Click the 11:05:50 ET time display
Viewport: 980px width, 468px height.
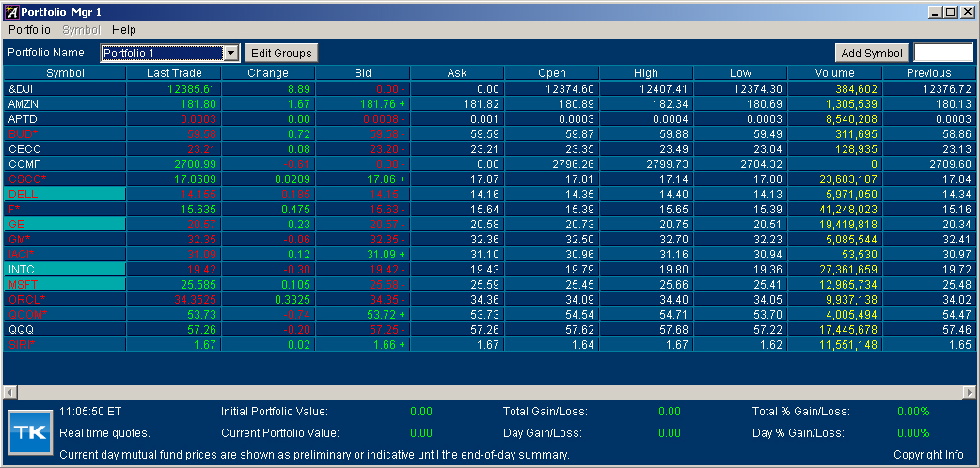click(x=90, y=412)
